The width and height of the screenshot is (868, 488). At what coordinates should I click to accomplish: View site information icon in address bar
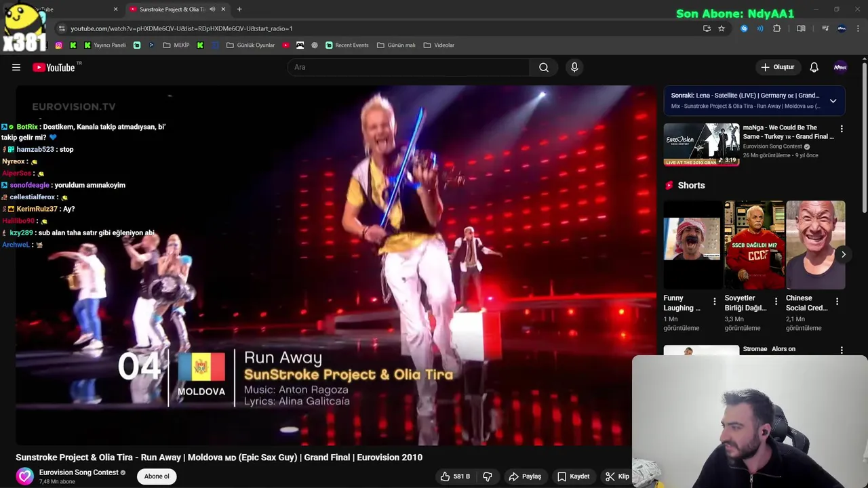(62, 28)
